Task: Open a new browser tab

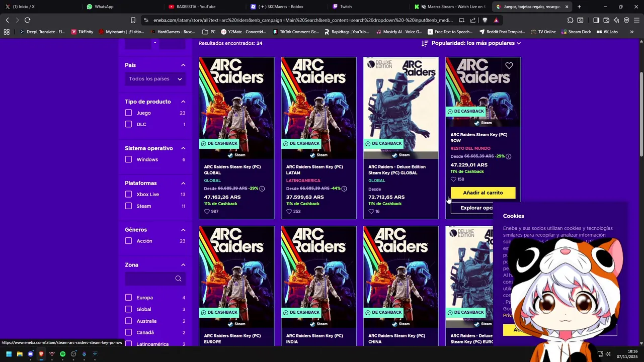Action: 579,7
